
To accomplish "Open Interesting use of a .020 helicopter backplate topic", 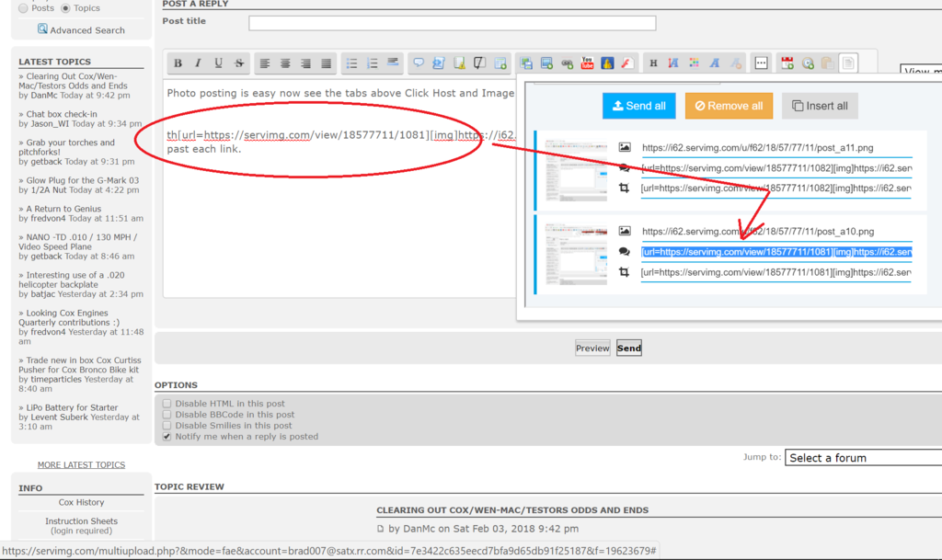I will point(72,280).
